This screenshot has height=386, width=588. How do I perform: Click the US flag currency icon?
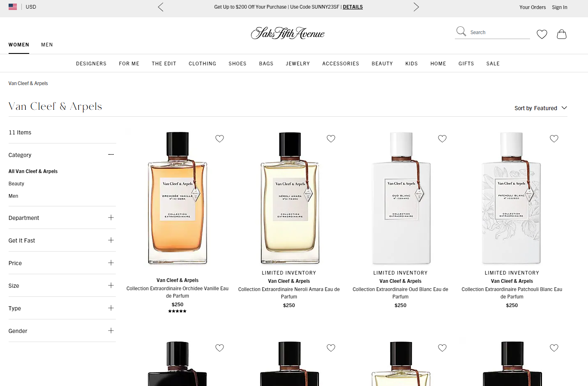point(13,7)
